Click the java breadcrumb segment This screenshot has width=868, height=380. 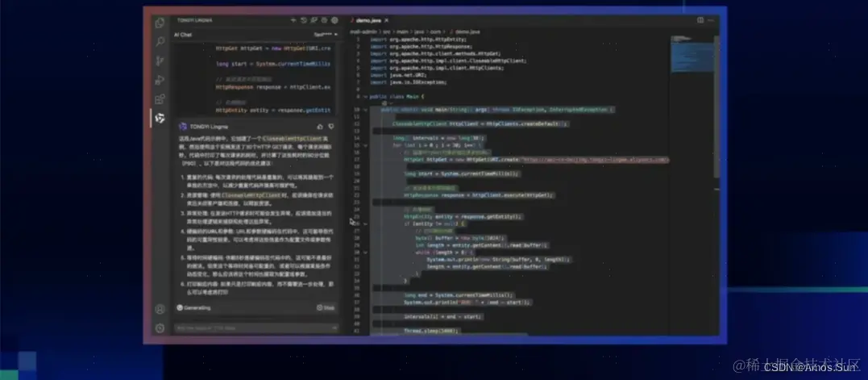point(418,32)
